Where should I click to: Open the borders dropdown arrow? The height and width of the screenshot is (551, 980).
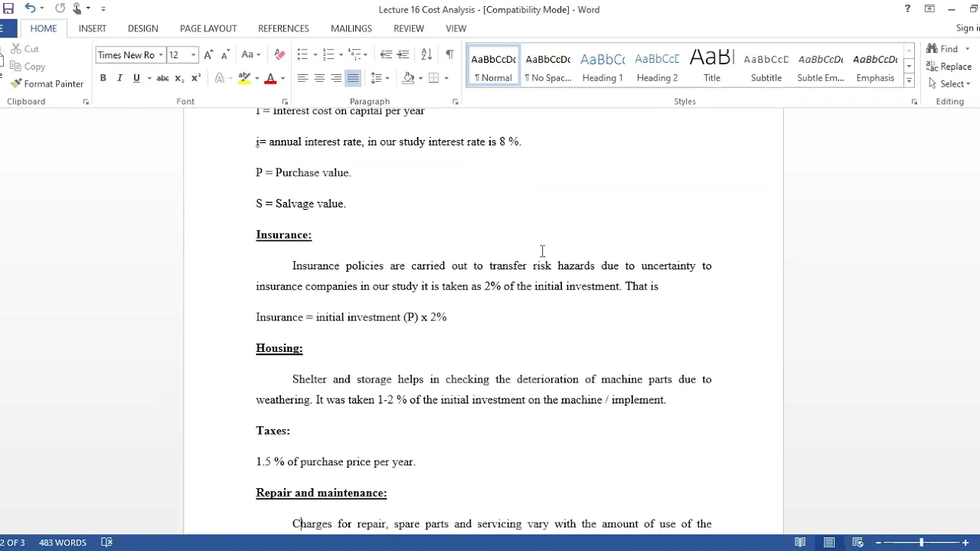pos(446,78)
